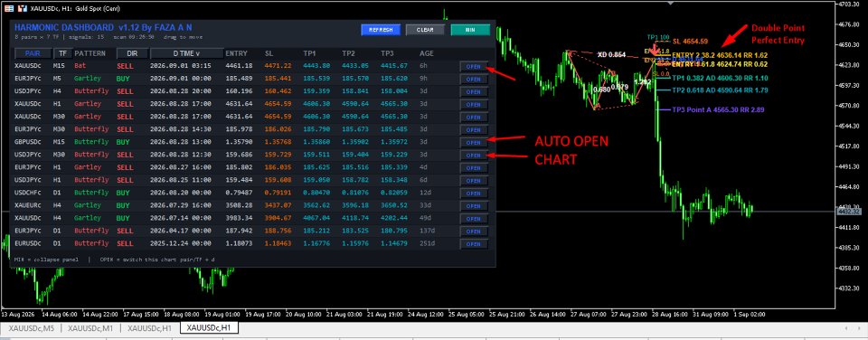Click the table-style icon left of chart title
868x340 pixels.
coord(9,8)
